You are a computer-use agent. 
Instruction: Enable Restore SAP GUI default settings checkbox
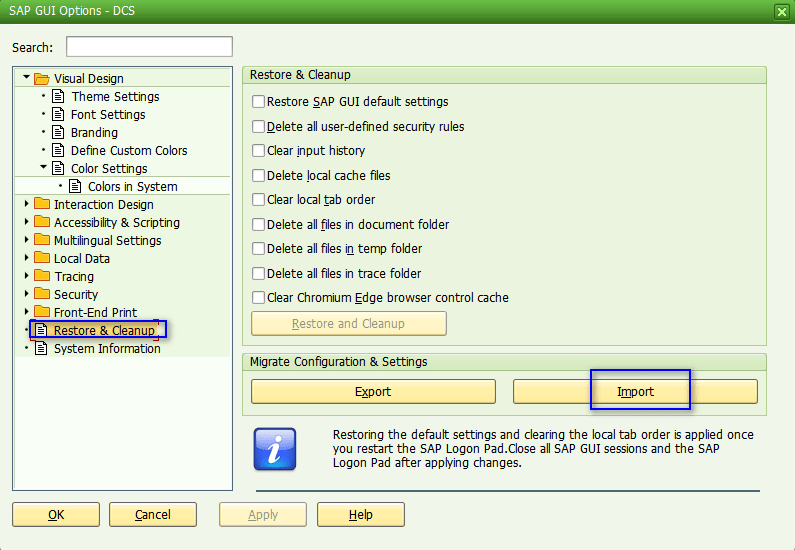pyautogui.click(x=259, y=102)
